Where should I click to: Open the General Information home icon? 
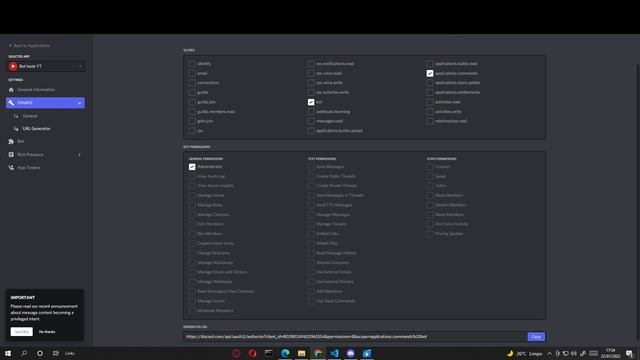(11, 90)
